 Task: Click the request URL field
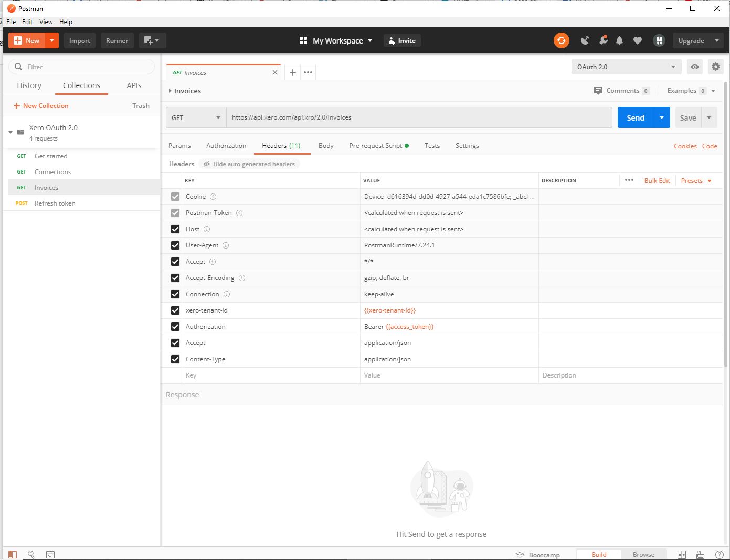coord(419,117)
